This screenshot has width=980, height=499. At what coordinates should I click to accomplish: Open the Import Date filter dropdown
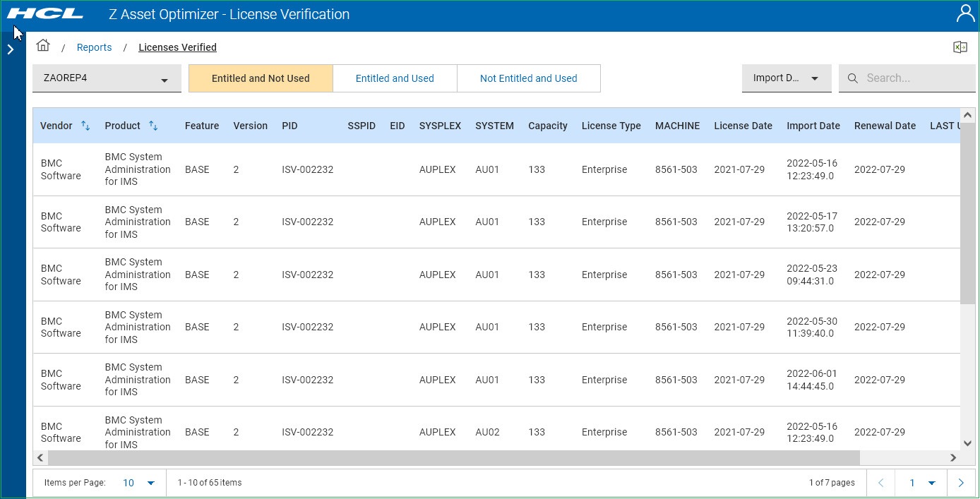786,78
